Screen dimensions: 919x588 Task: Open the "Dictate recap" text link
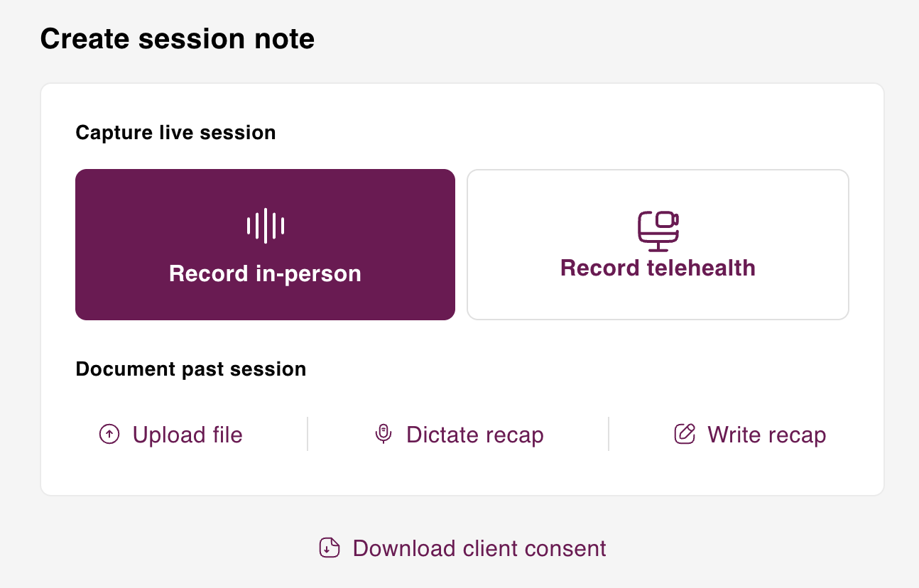coord(474,435)
